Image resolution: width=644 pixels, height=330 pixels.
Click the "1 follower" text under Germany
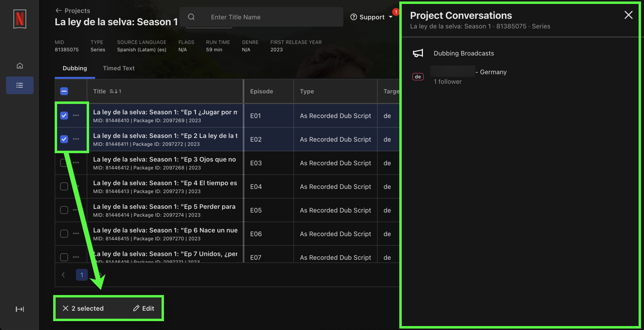(448, 82)
